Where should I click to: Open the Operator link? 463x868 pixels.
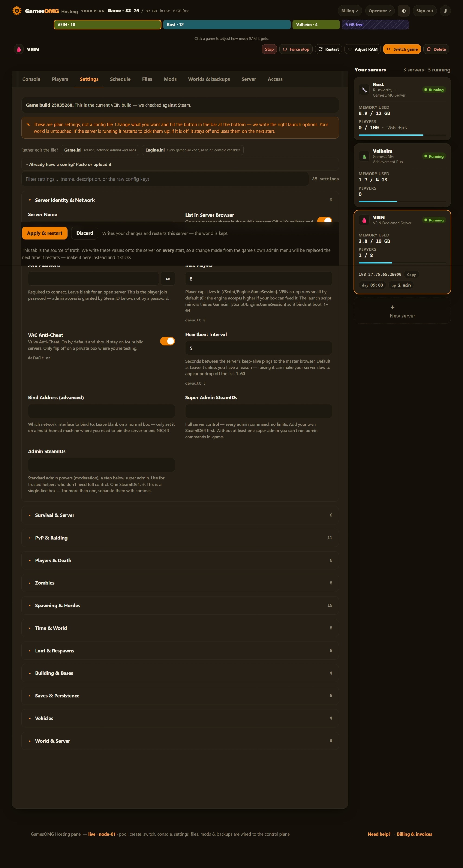point(380,11)
